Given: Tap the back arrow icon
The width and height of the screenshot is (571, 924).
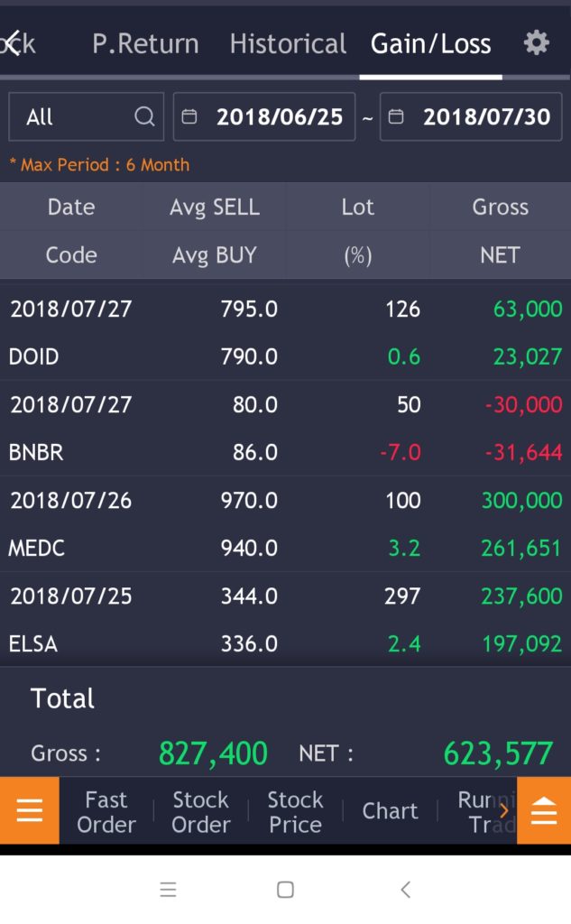Looking at the screenshot, I should pyautogui.click(x=13, y=42).
